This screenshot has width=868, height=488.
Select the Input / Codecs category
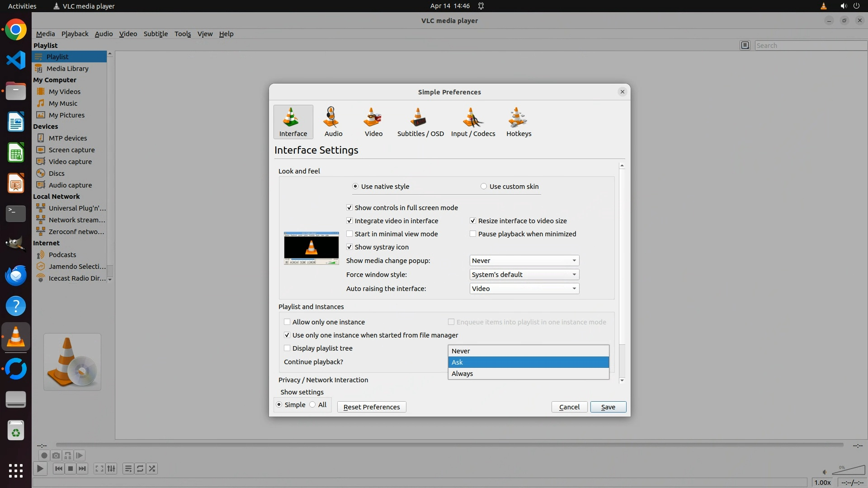[473, 122]
